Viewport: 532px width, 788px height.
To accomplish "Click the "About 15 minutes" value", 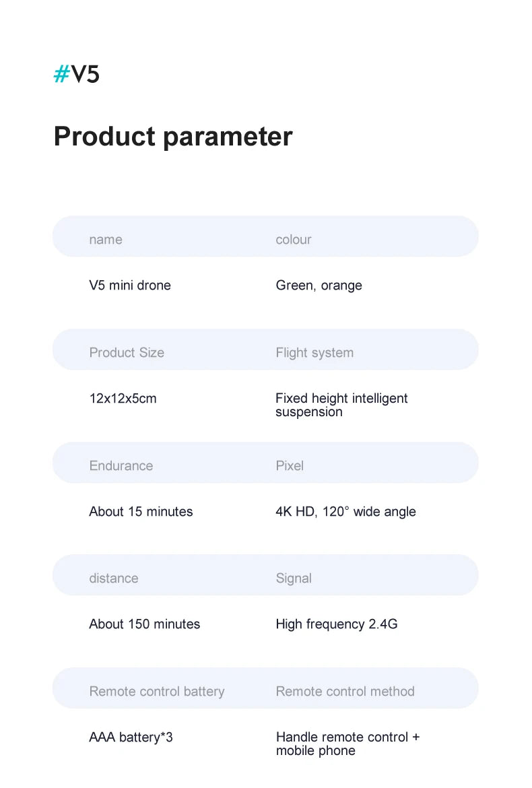I will coord(141,512).
